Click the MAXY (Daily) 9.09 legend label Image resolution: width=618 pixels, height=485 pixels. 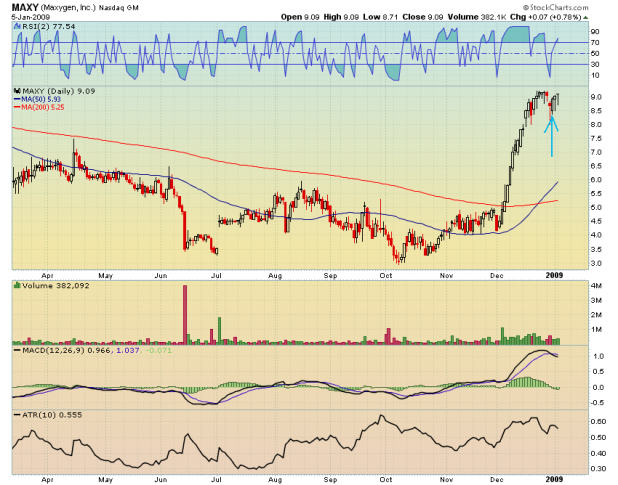pos(58,91)
